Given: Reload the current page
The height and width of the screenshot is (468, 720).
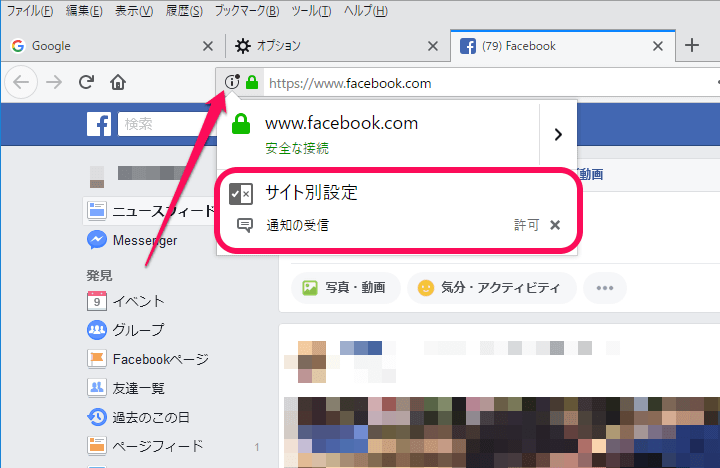Looking at the screenshot, I should 86,82.
